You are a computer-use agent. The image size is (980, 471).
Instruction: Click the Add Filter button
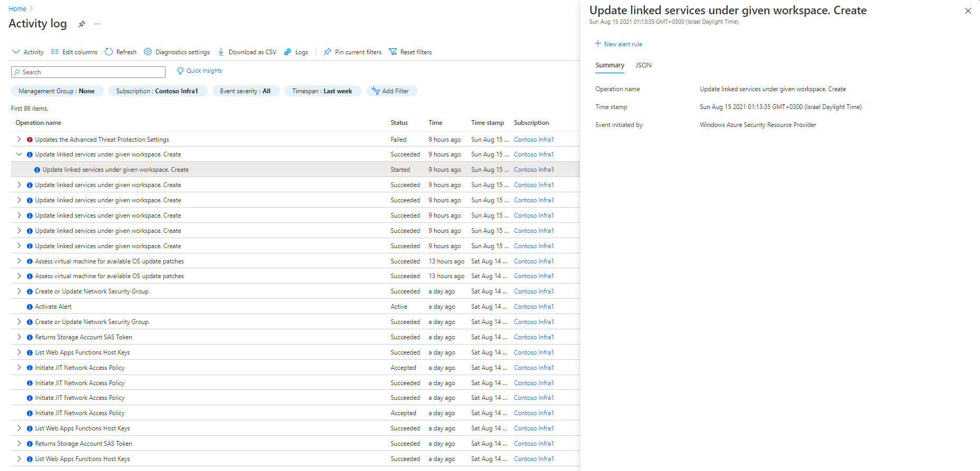[391, 91]
